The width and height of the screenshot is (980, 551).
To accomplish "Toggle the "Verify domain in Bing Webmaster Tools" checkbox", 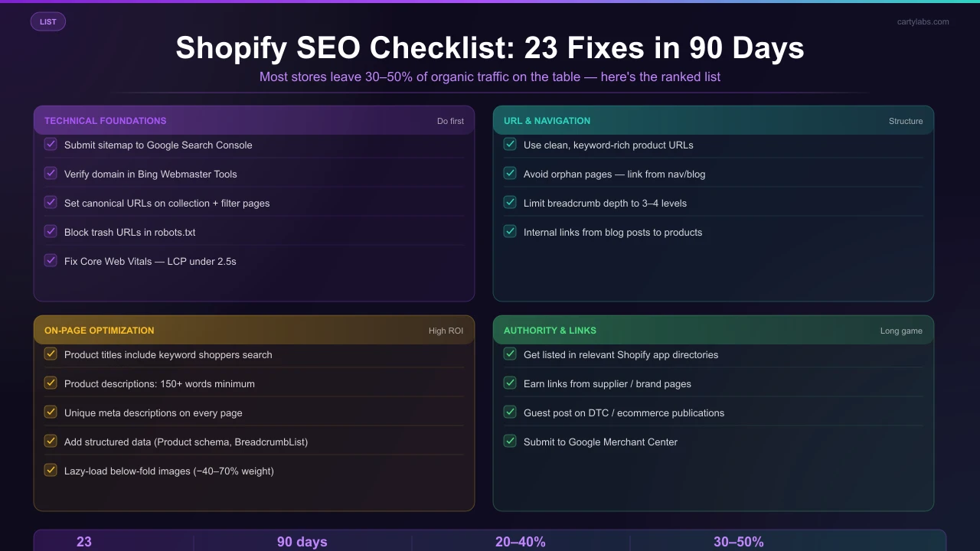I will pos(51,173).
